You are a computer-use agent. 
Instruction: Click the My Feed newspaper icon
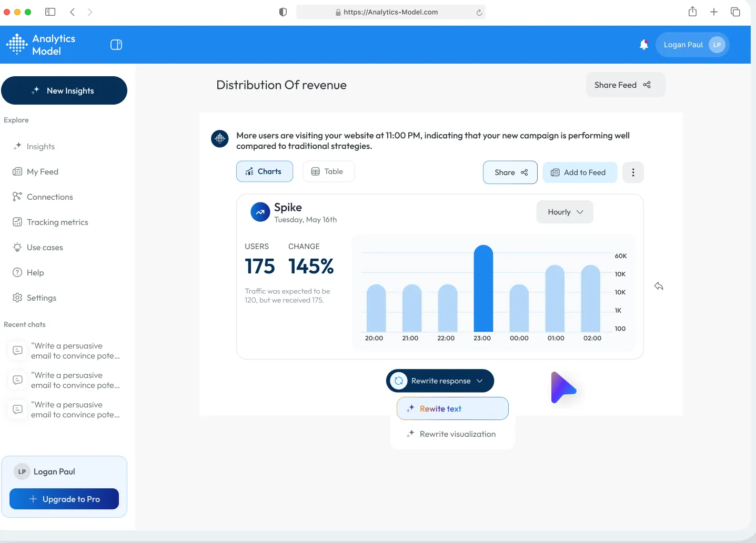pyautogui.click(x=17, y=172)
